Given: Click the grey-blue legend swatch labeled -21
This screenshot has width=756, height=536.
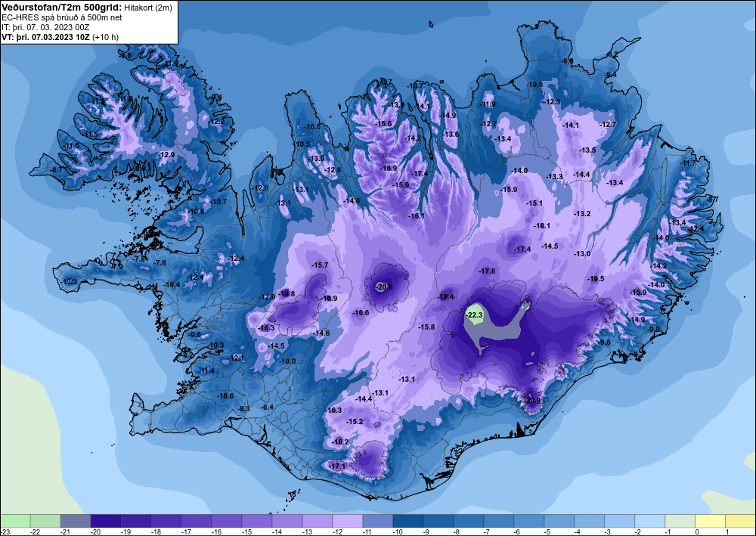Looking at the screenshot, I should [x=76, y=521].
